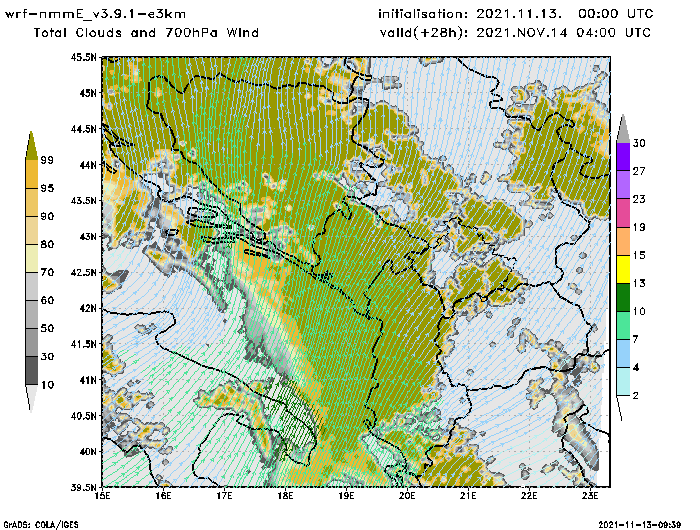Select the olive above-99 arrow on cloud legend
This screenshot has width=700, height=530.
pos(31,146)
